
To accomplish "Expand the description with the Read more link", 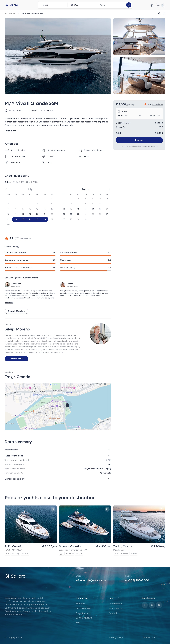I will [x=10, y=131].
